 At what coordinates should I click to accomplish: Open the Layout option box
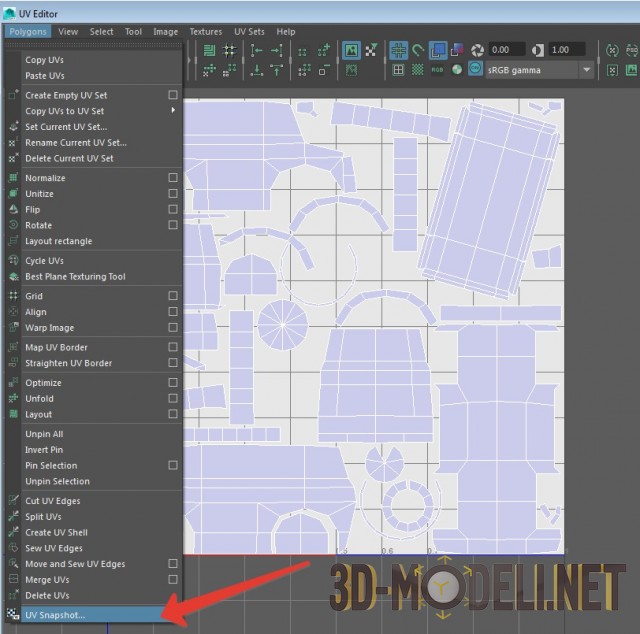(x=173, y=414)
